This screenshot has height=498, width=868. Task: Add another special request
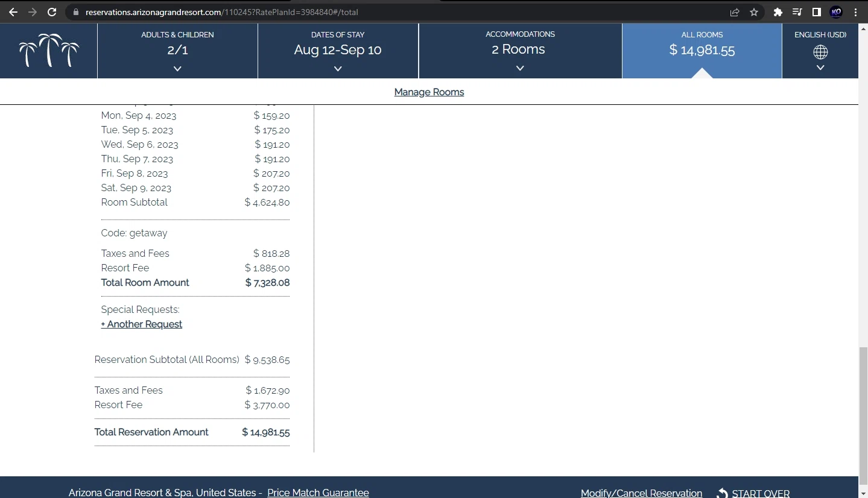[142, 324]
